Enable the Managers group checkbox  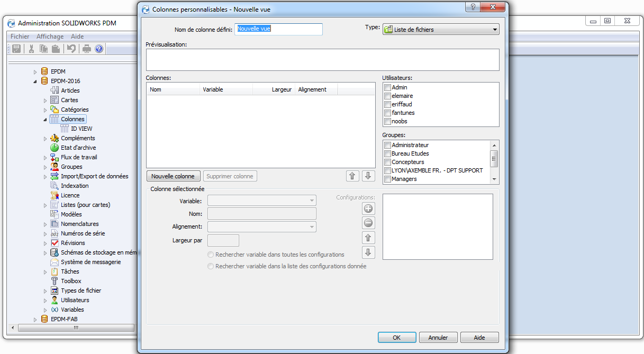pos(388,179)
